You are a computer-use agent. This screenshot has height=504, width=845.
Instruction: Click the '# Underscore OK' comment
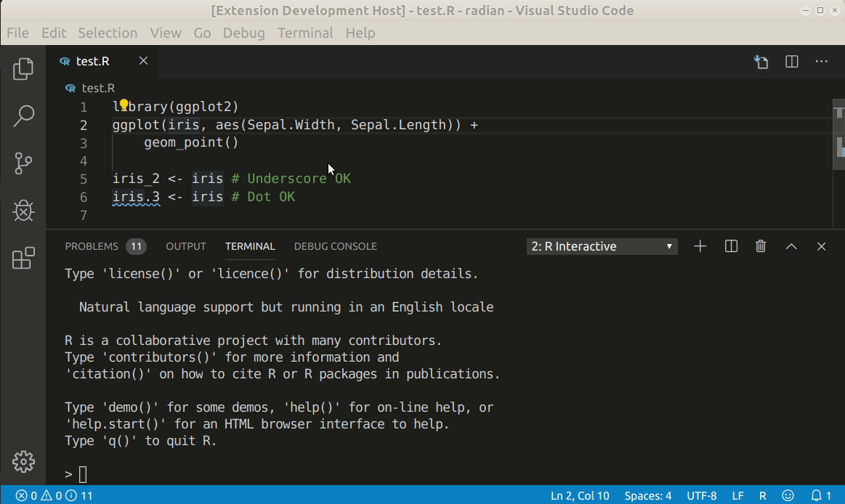(291, 179)
